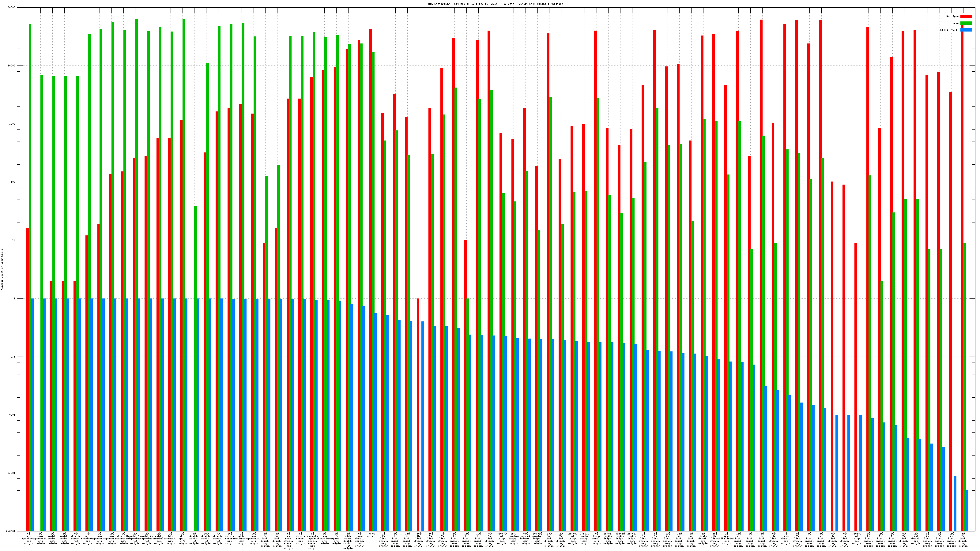
Task: Click the 0.01 y-axis tick label
Action: tap(12, 415)
